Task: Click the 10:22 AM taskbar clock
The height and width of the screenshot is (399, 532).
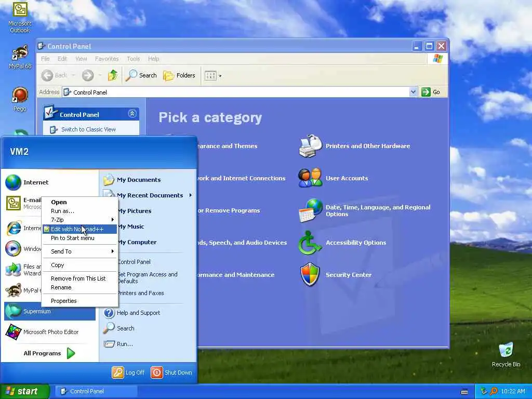Action: (513, 391)
